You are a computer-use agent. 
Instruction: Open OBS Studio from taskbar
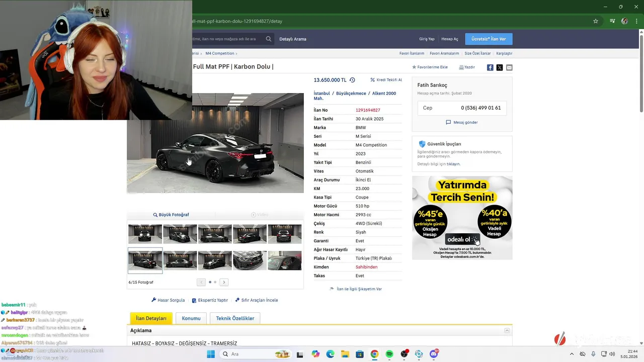404,354
